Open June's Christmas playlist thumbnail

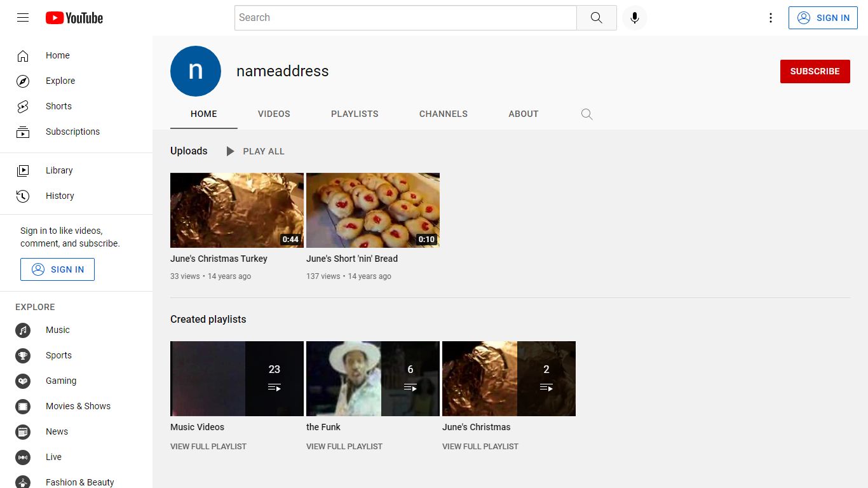(509, 379)
